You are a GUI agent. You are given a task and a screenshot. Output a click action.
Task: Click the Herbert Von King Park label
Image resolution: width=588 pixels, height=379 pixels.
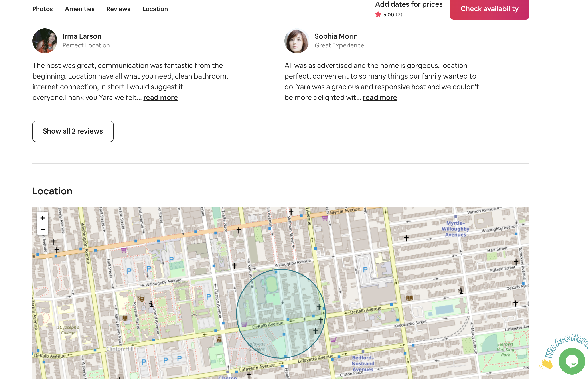tap(505, 349)
